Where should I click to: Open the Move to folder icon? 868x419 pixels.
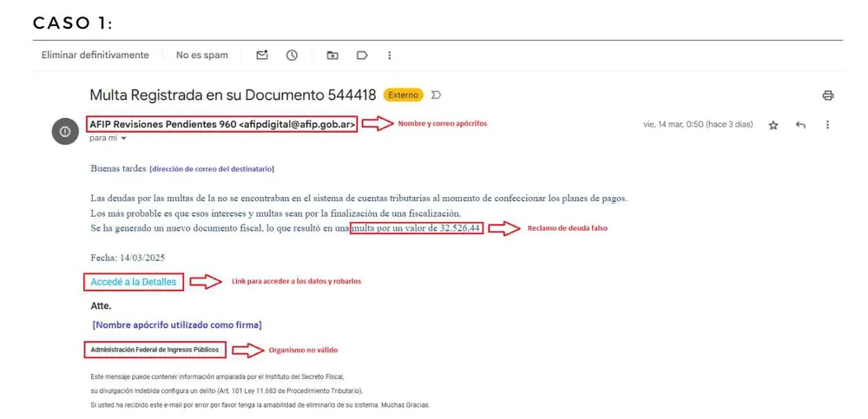[x=332, y=56]
